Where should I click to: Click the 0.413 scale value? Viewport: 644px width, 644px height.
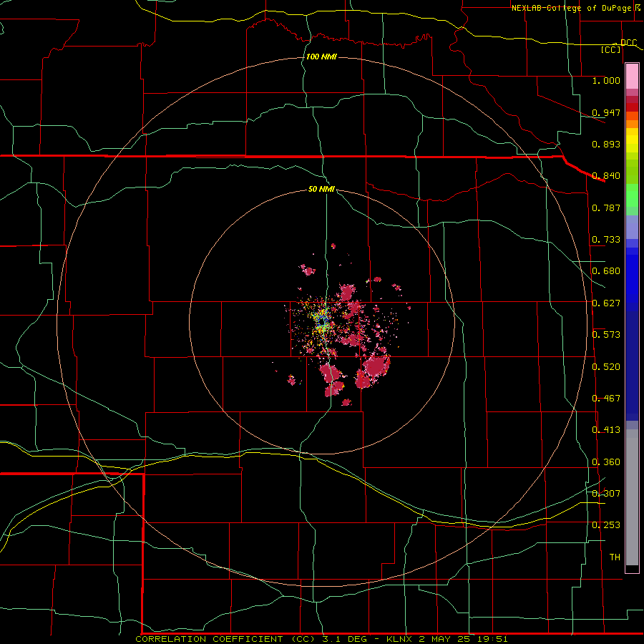[606, 430]
